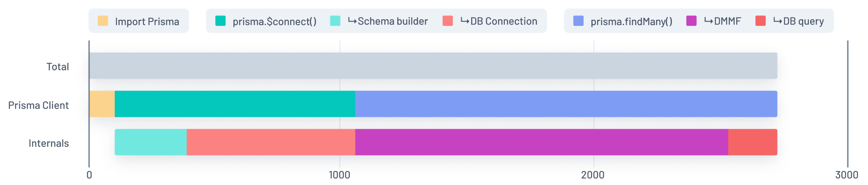Click the gray Total bar
The image size is (868, 185).
coord(433,66)
